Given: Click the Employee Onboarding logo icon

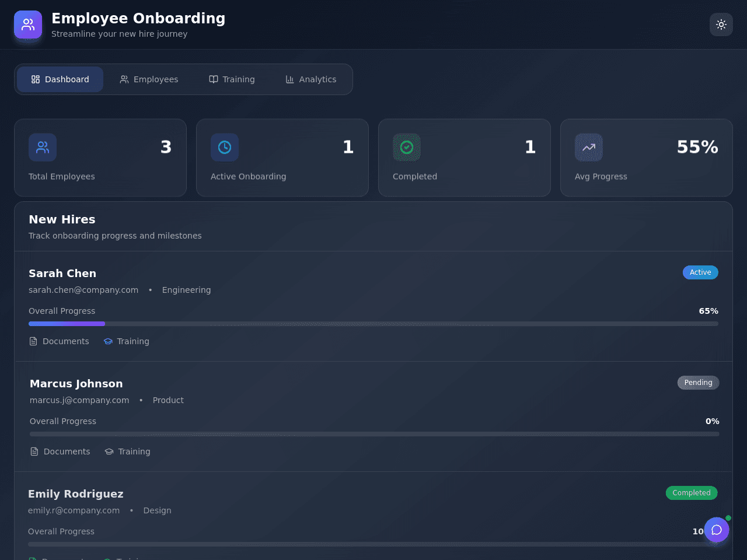Looking at the screenshot, I should [28, 24].
